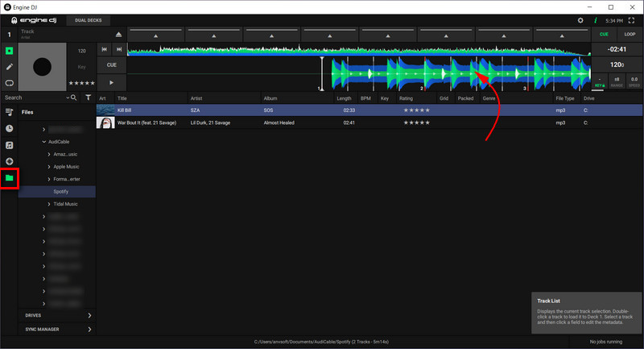Skip to the previous track
Screen dimensions: 644x349
105,49
